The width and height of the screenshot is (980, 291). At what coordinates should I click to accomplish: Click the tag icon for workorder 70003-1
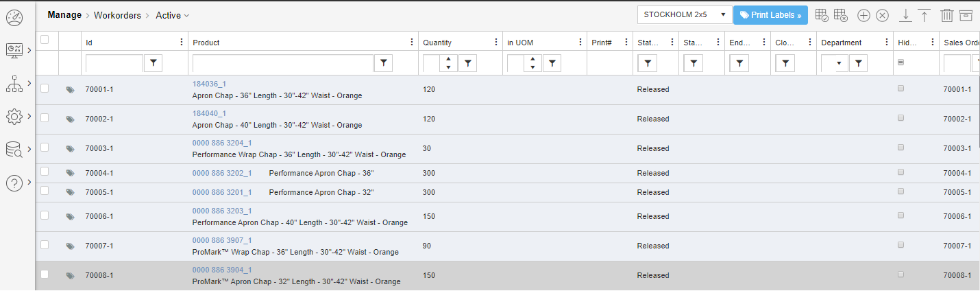70,149
